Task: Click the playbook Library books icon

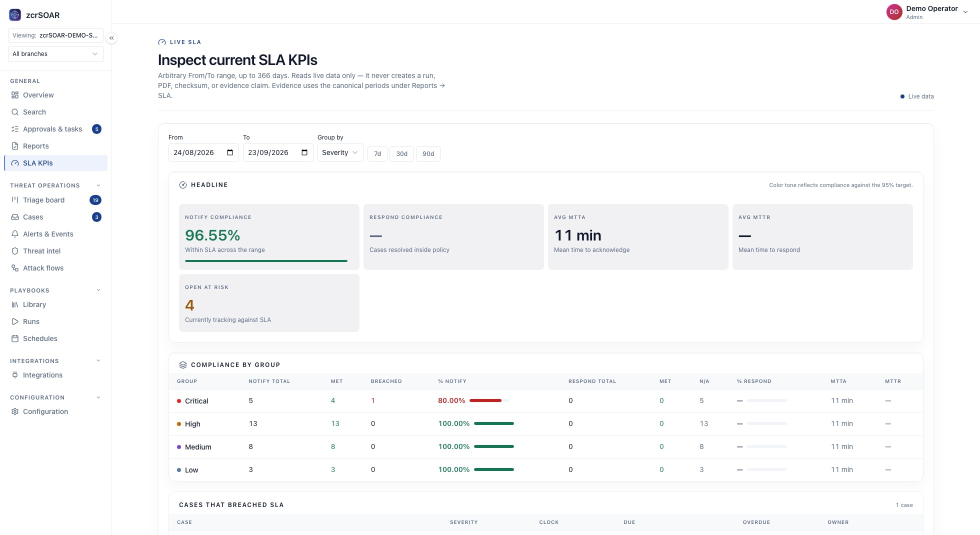Action: pos(15,304)
